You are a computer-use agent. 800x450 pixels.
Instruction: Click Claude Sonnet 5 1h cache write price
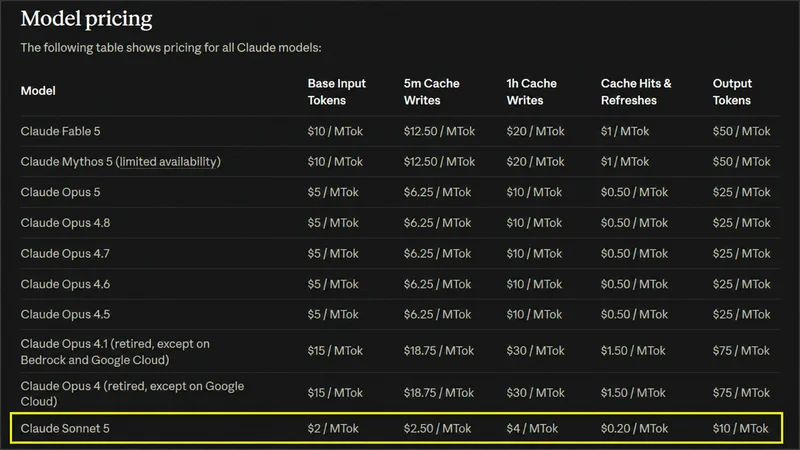click(532, 429)
